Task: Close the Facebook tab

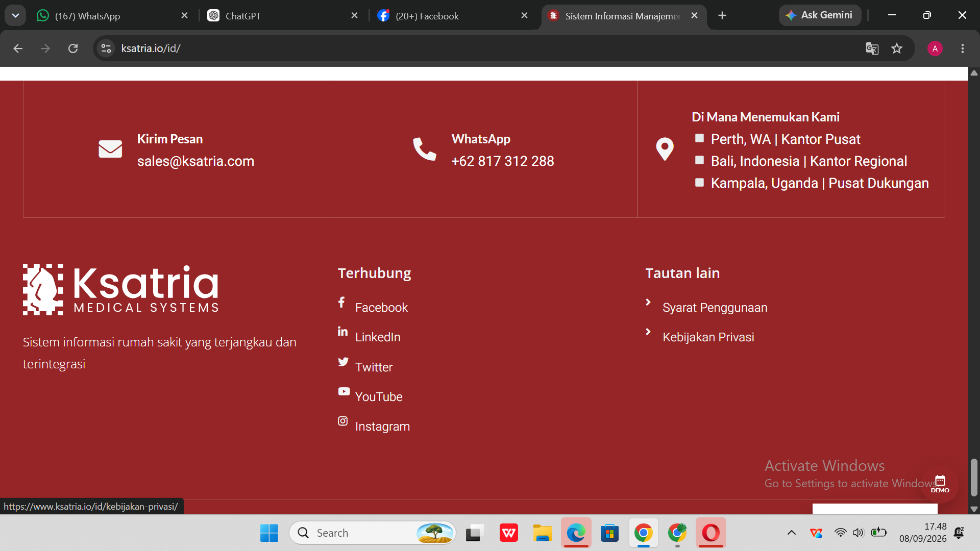Action: coord(524,16)
